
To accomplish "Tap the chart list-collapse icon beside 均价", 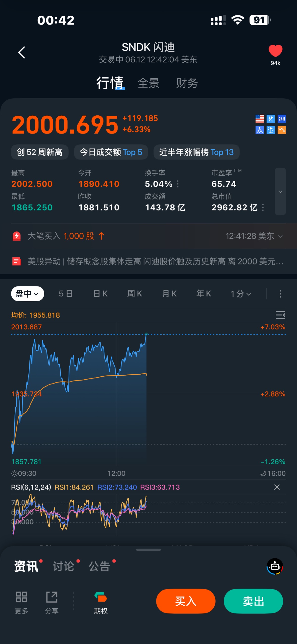I will 280,315.
